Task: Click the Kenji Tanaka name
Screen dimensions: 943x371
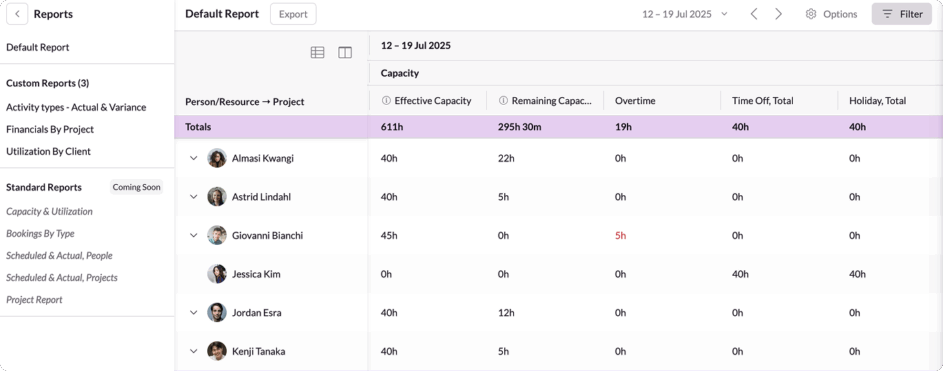Action: tap(259, 351)
